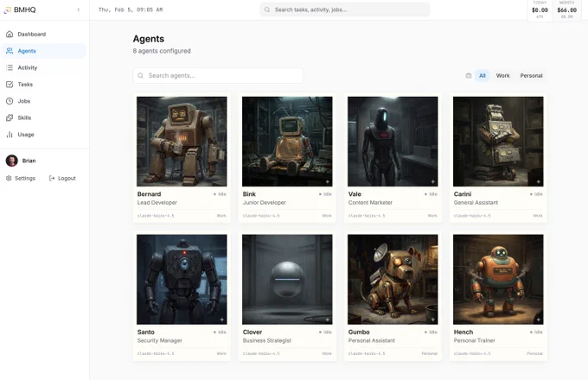Open Carini's robot thumbnail
Image resolution: width=588 pixels, height=380 pixels.
[x=498, y=142]
